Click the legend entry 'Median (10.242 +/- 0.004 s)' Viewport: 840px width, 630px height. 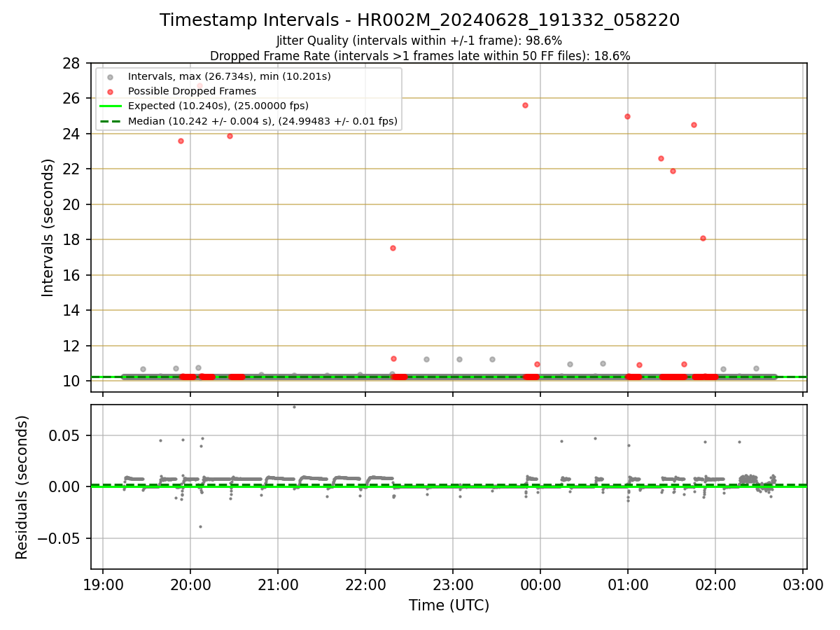point(262,121)
